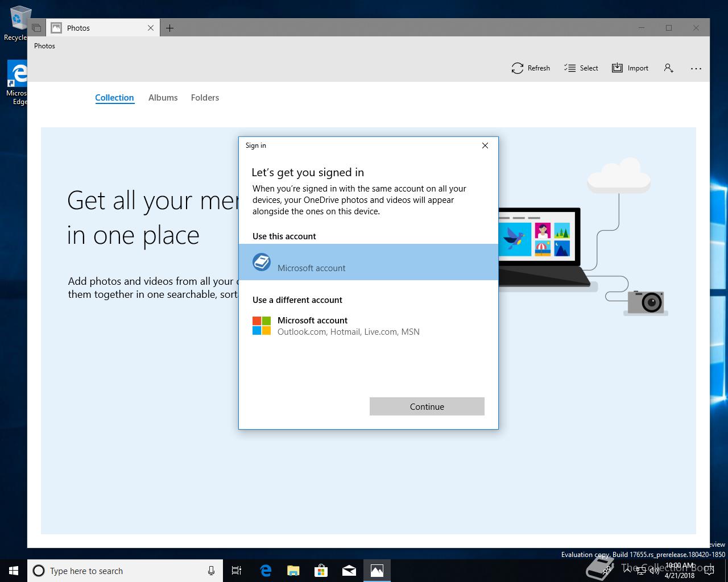Click the Type here to search box
This screenshot has height=582, width=728.
click(x=125, y=571)
